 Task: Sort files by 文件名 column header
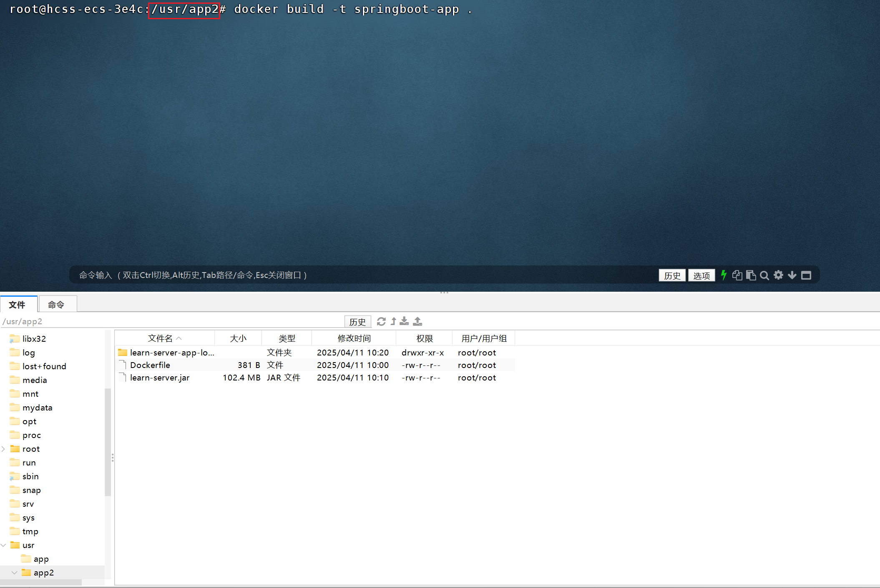click(160, 338)
